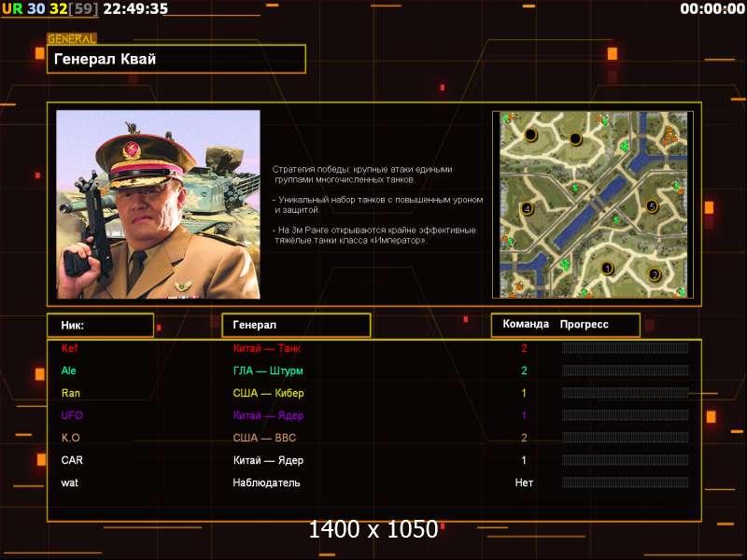Viewport: 747px width, 560px height.
Task: Click start position 1 on the minimap
Action: click(607, 268)
